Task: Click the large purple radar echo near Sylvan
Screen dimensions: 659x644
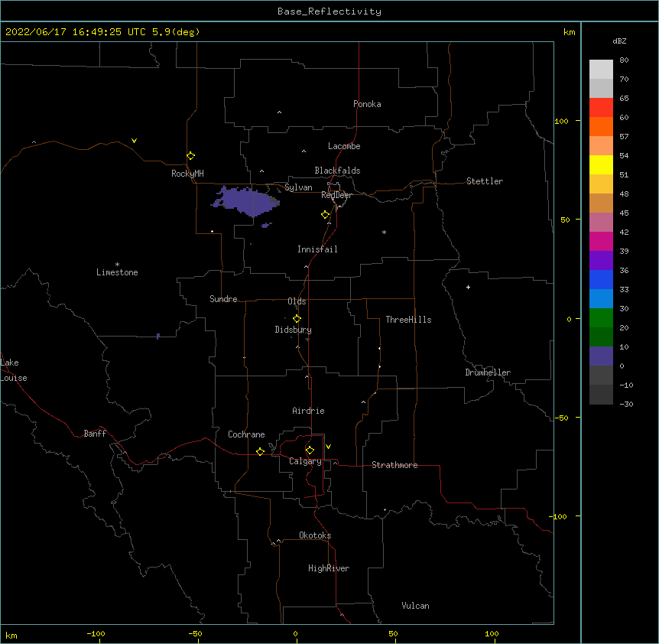Action: [246, 201]
